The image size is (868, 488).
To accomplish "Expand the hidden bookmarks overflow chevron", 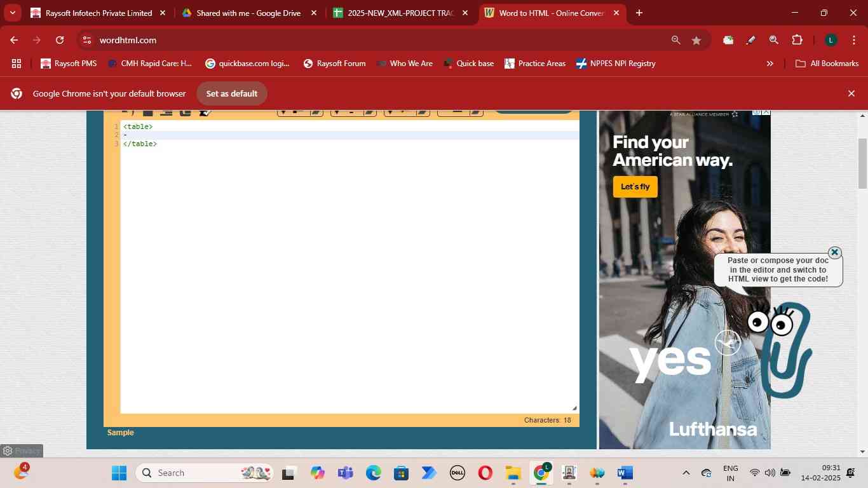I will (770, 64).
